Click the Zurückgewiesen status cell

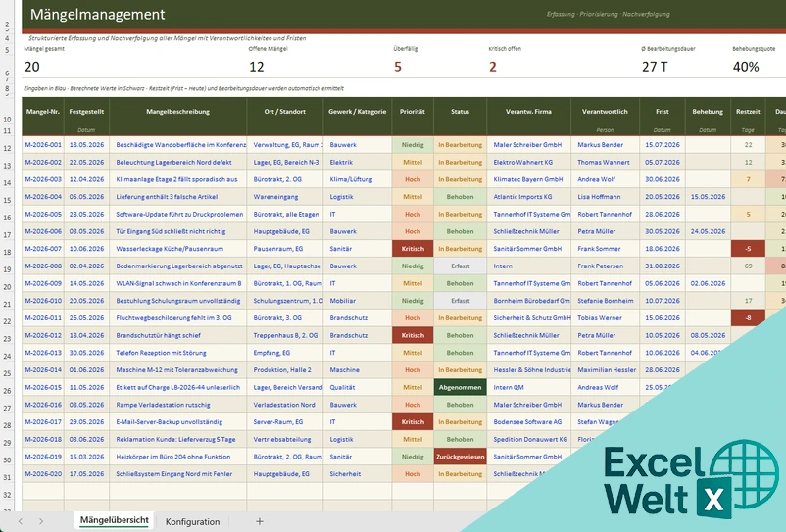(461, 457)
